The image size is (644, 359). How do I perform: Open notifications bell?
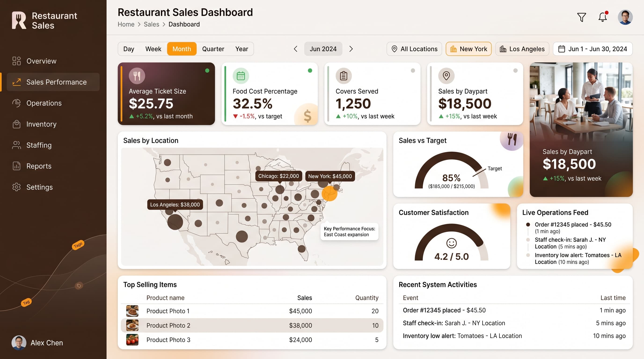(603, 17)
